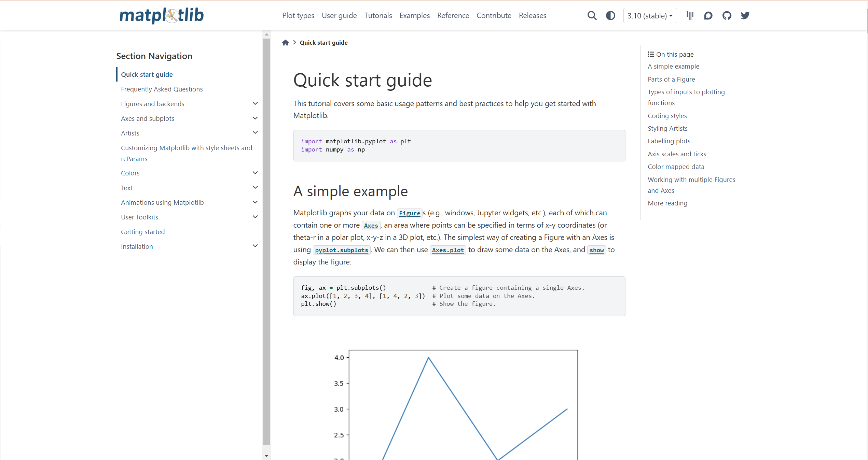Open the Twitter icon
The width and height of the screenshot is (868, 460).
pyautogui.click(x=745, y=16)
